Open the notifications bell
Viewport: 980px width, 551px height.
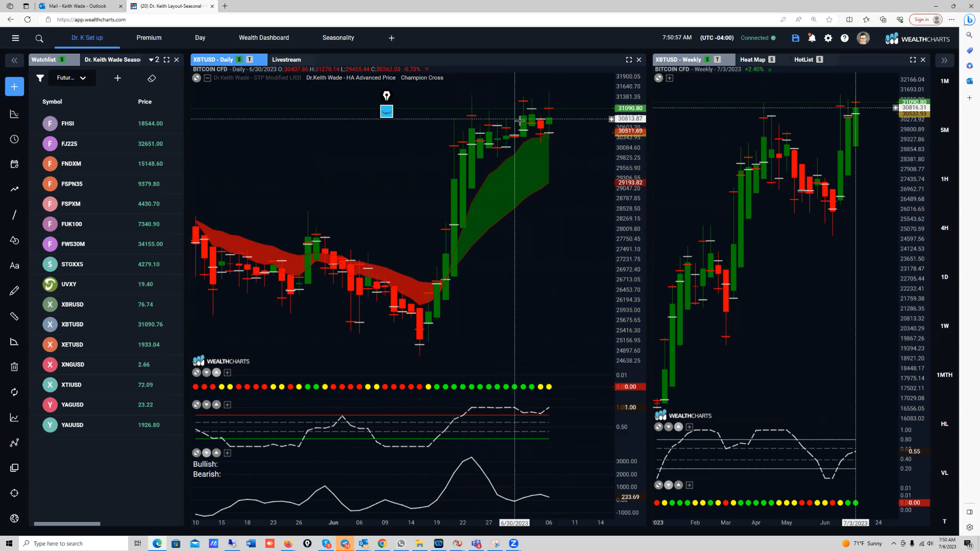coord(812,38)
